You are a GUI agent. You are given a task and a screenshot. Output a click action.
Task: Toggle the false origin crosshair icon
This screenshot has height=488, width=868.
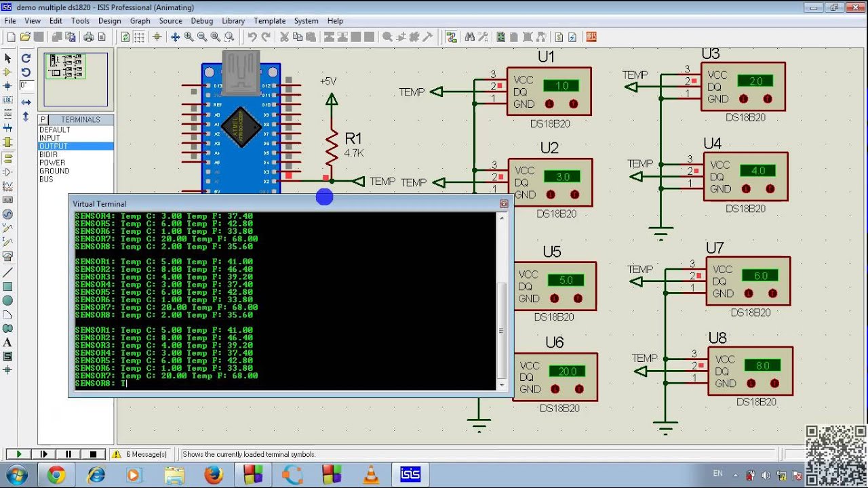pyautogui.click(x=157, y=37)
